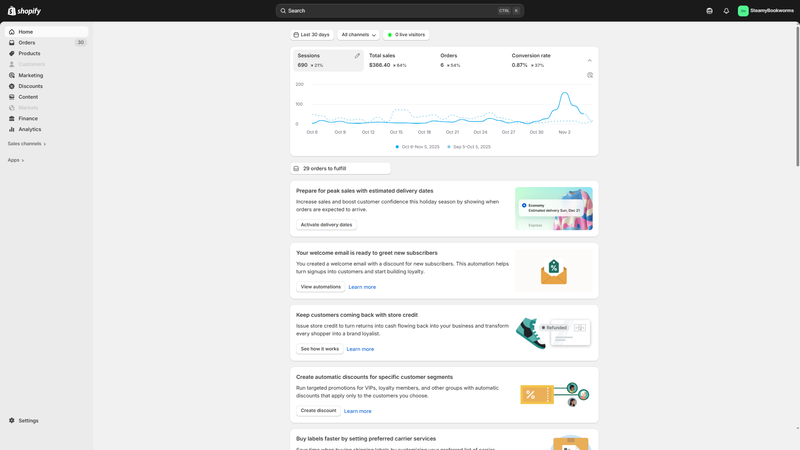This screenshot has height=450, width=800.
Task: Open Marketing in sidebar
Action: [46, 76]
